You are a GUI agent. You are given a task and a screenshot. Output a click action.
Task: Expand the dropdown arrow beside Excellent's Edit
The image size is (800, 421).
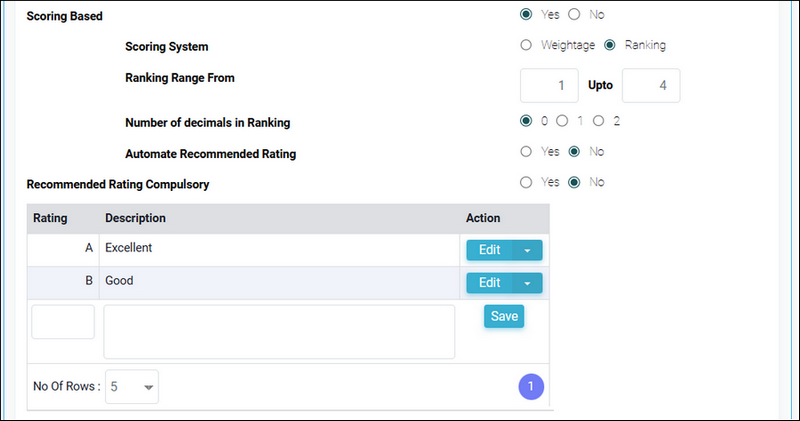point(527,250)
